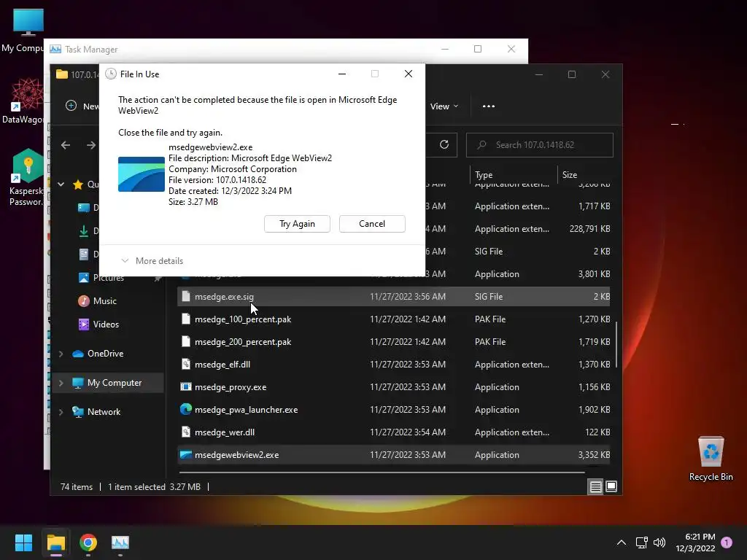
Task: Click the Downloads arrow icon in sidebar
Action: point(84,231)
